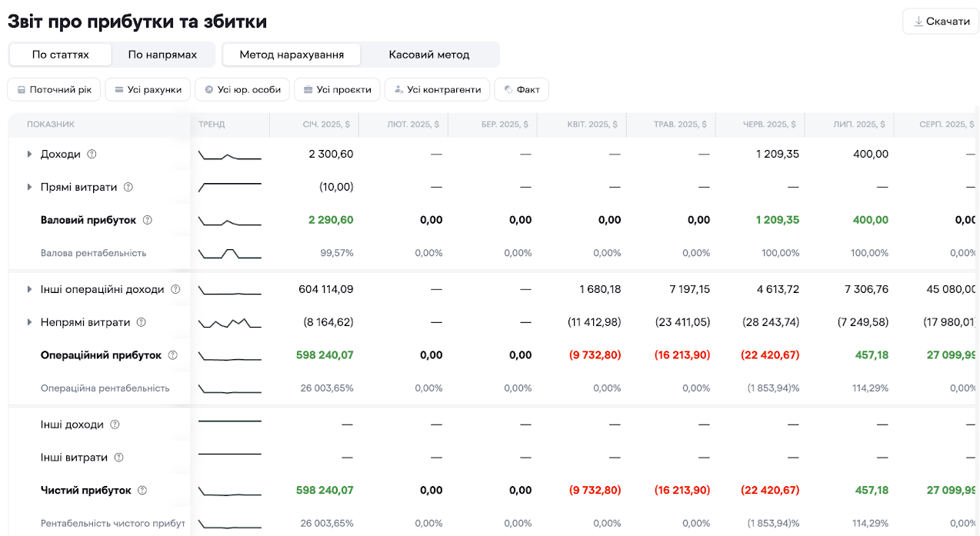
Task: Click the Доходи trend sparkline
Action: pos(229,155)
